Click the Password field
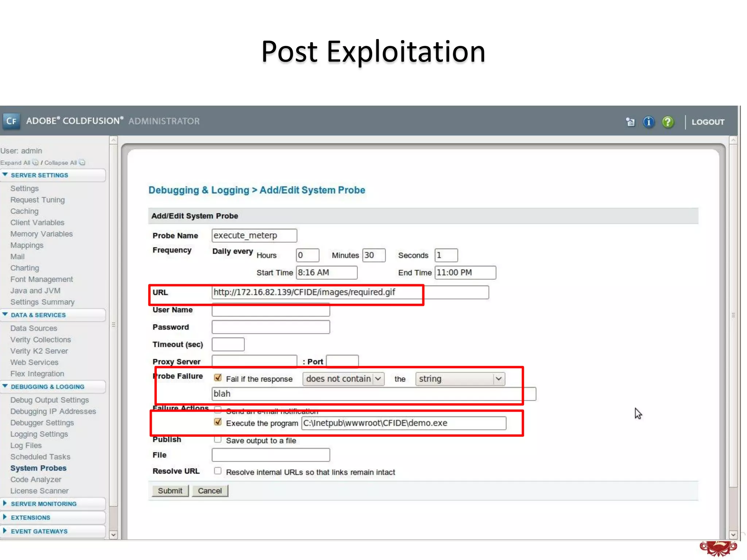The image size is (747, 560). (x=271, y=327)
